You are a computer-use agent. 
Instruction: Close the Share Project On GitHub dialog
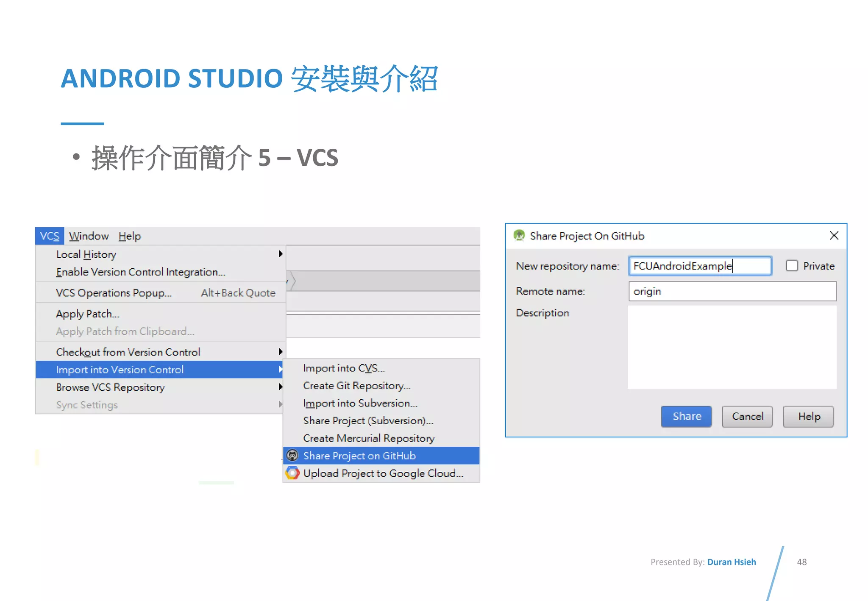click(834, 235)
